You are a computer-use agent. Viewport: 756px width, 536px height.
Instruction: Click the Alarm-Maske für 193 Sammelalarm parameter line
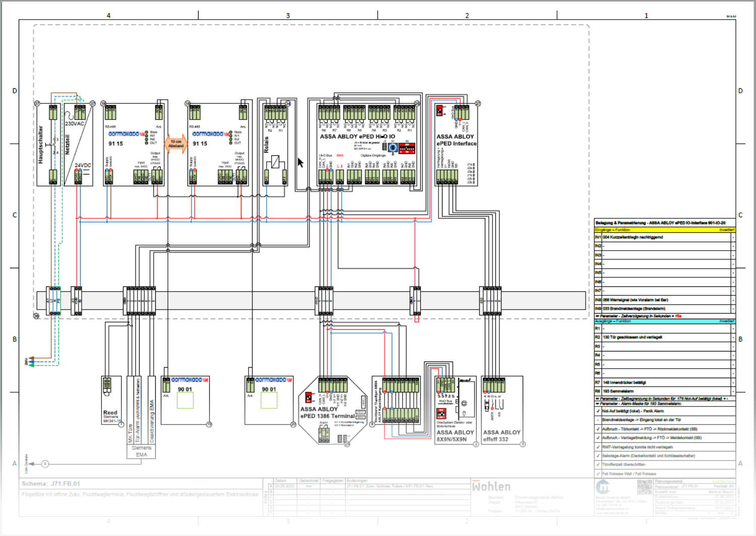(665, 403)
